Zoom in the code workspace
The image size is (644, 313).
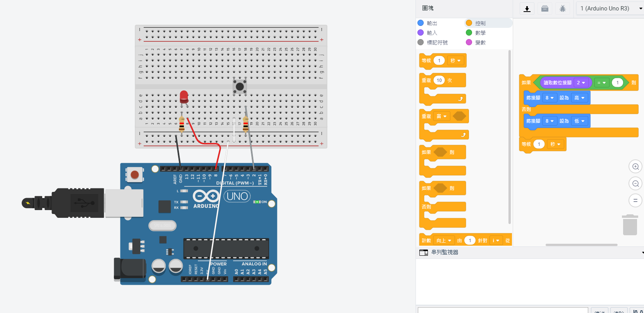click(635, 167)
